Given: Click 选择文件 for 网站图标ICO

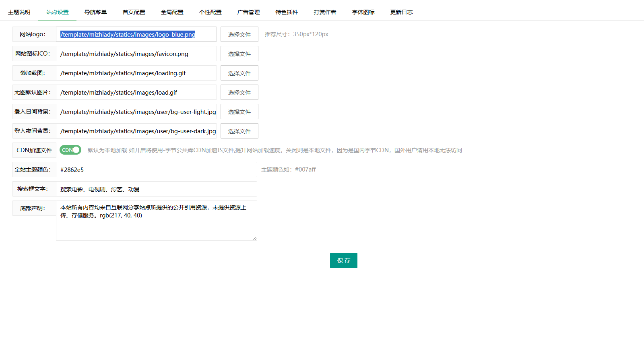Looking at the screenshot, I should pos(239,54).
